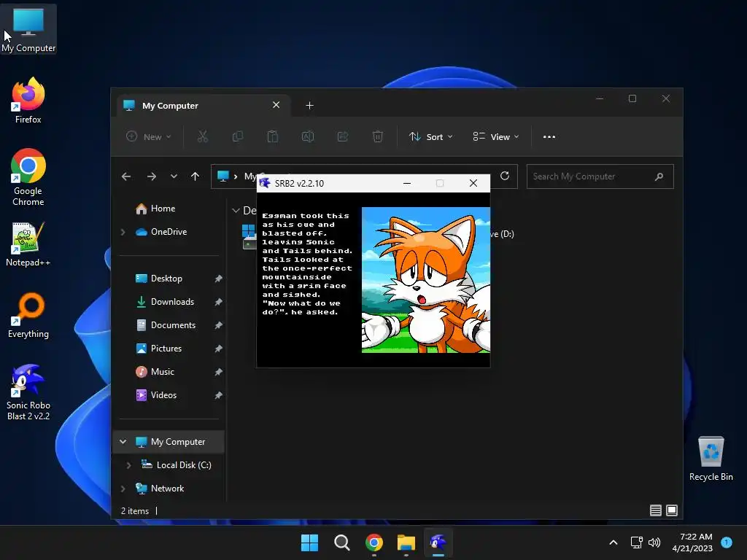Image resolution: width=747 pixels, height=560 pixels.
Task: Open network settings in system tray
Action: (x=636, y=542)
